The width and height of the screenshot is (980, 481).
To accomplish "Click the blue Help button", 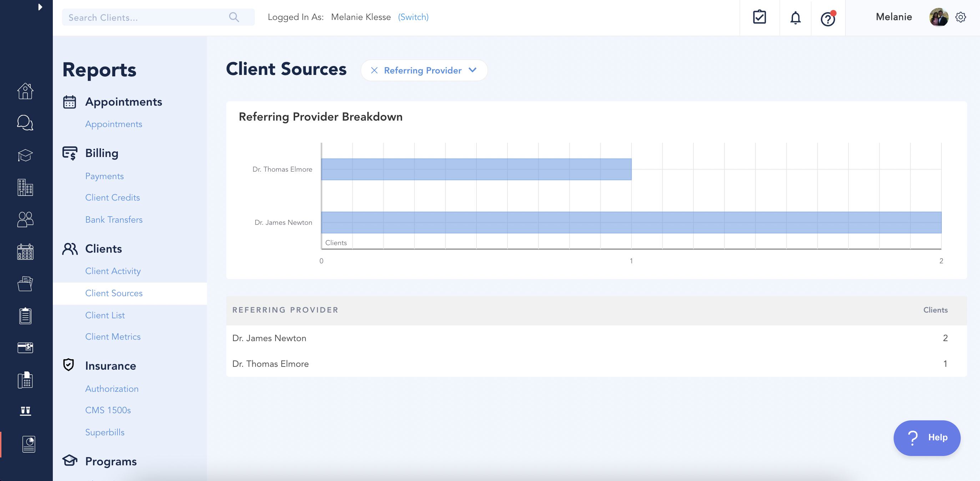I will pyautogui.click(x=926, y=437).
